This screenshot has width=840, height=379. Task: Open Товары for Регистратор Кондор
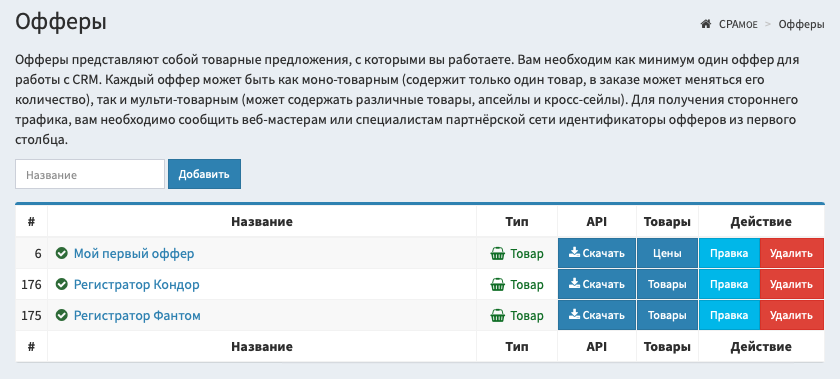point(668,285)
